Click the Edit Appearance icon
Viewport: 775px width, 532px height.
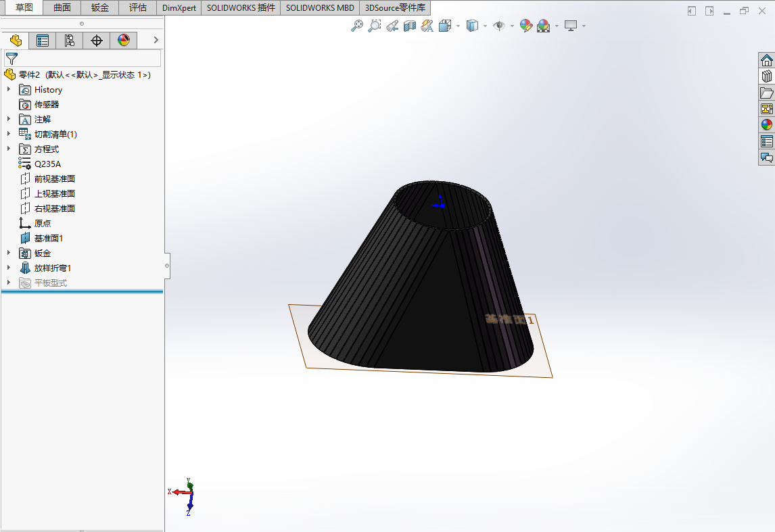526,26
